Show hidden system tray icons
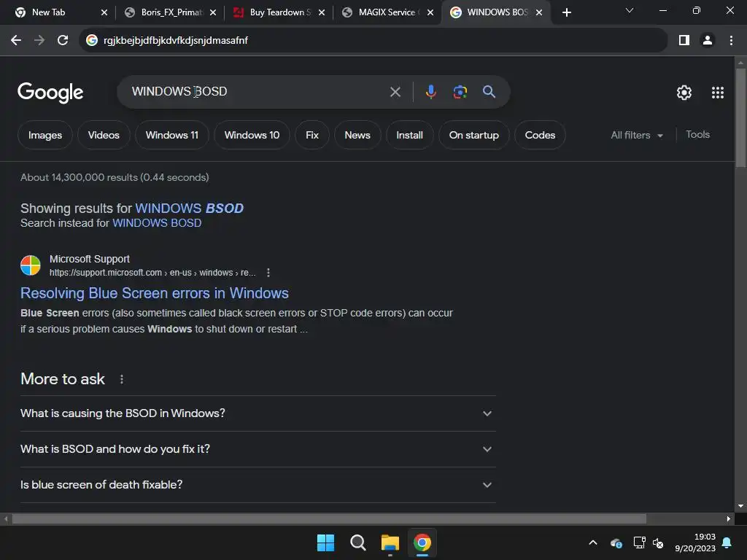747x560 pixels. click(x=593, y=542)
